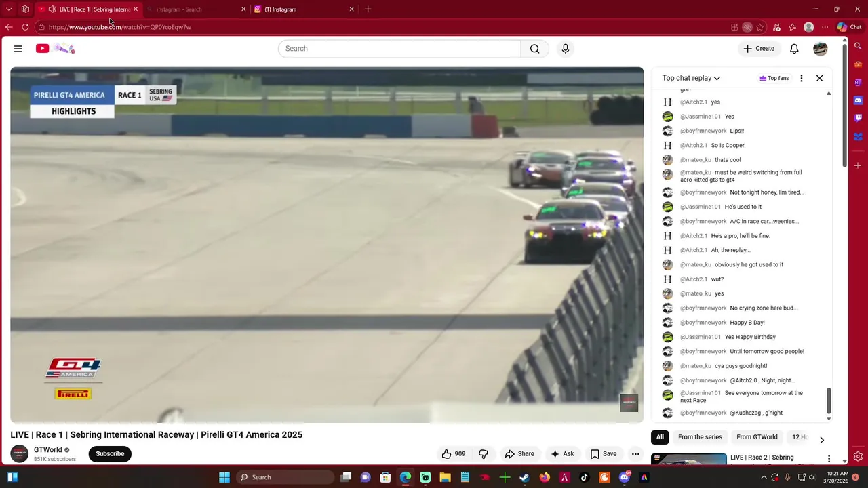The width and height of the screenshot is (868, 488).
Task: Switch to the (1) Instagram tab
Action: tap(304, 9)
